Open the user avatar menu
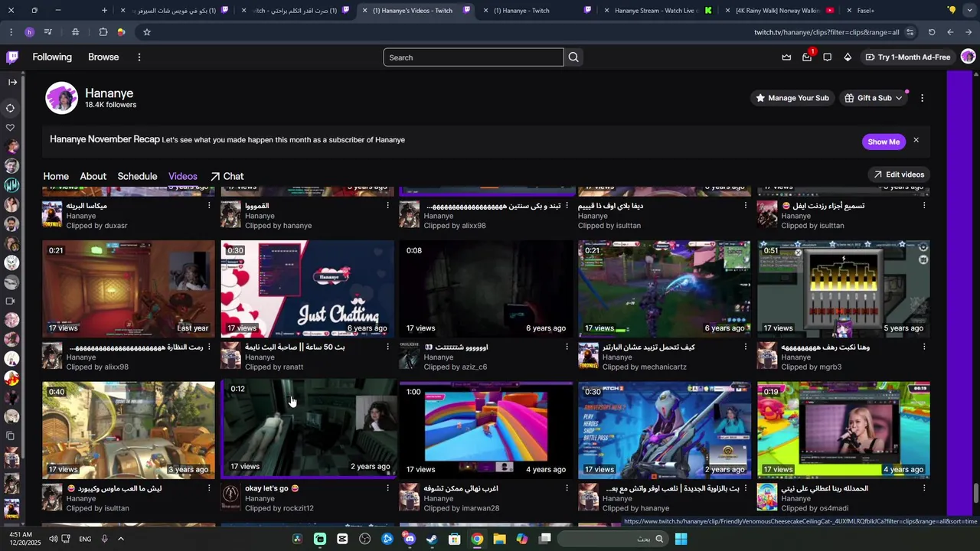 pyautogui.click(x=968, y=57)
